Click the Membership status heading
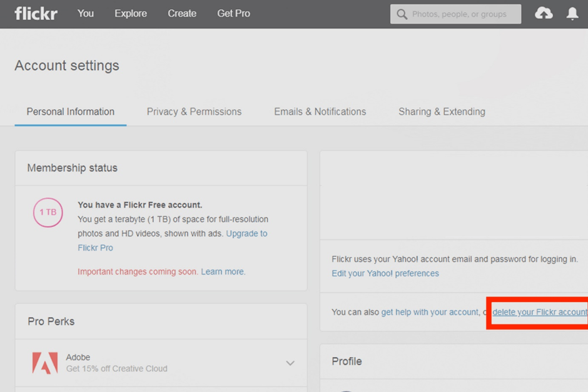The image size is (588, 392). 73,168
